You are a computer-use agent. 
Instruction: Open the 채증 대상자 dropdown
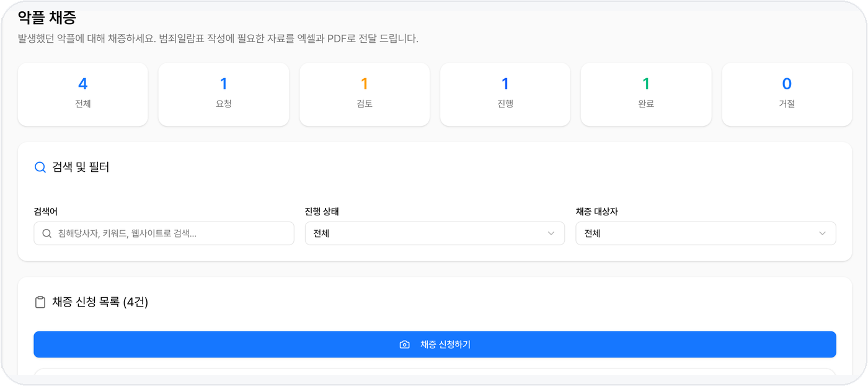(706, 233)
